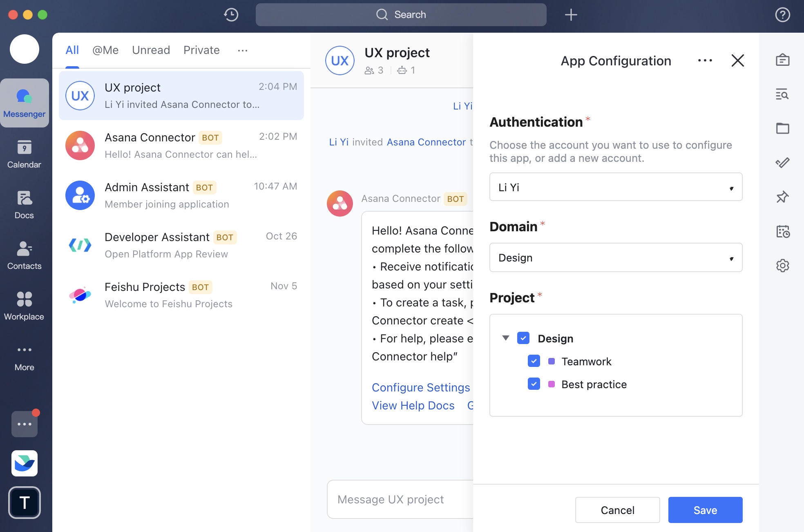The width and height of the screenshot is (804, 532).
Task: Click the bot count icon in chat header
Action: (402, 70)
